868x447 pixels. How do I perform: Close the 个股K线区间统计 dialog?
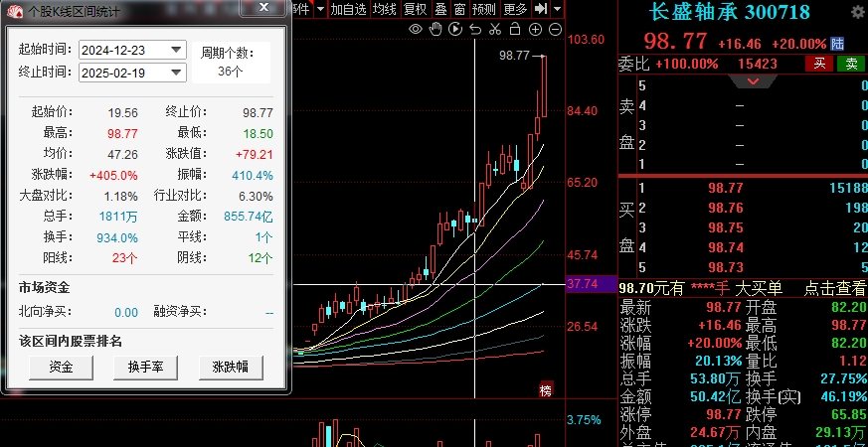pyautogui.click(x=263, y=8)
